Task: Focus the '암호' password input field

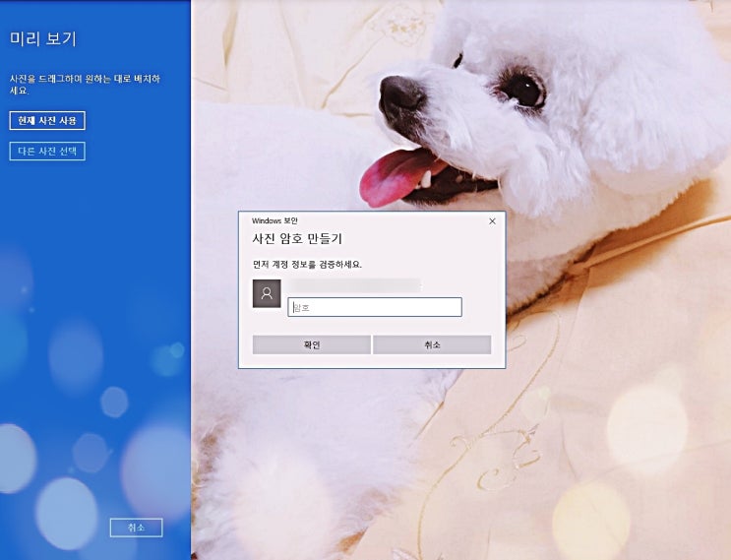Action: point(375,307)
